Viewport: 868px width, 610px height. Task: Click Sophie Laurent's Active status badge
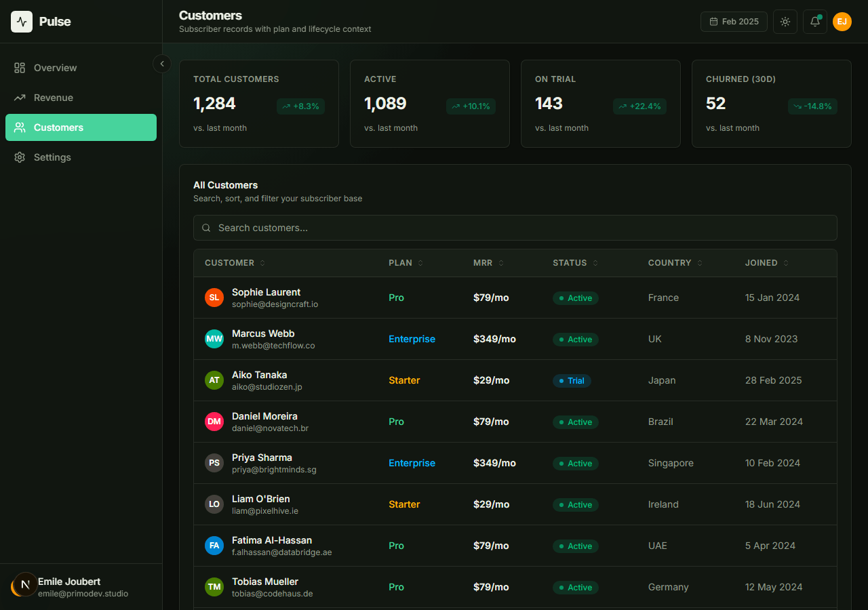(576, 298)
